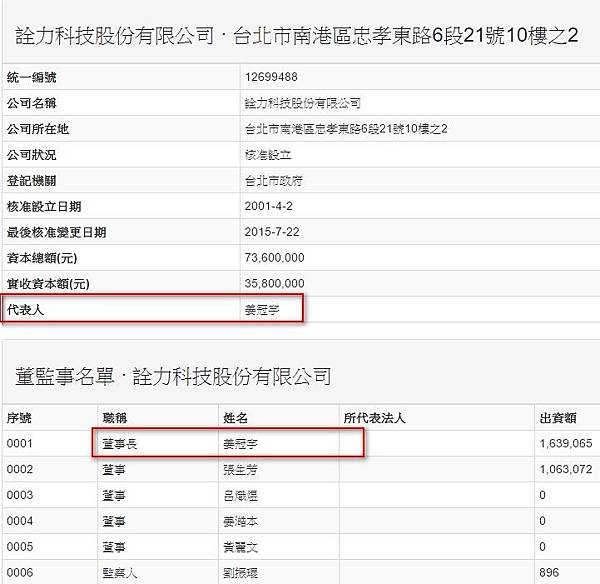Image resolution: width=600 pixels, height=584 pixels.
Task: Select serial number 0003
Action: 20,495
